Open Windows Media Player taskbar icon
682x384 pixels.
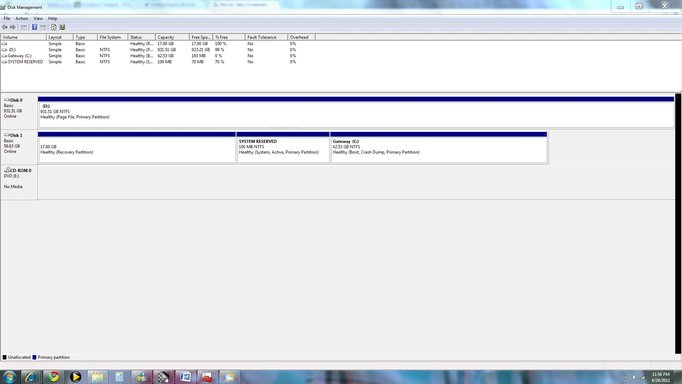point(75,377)
